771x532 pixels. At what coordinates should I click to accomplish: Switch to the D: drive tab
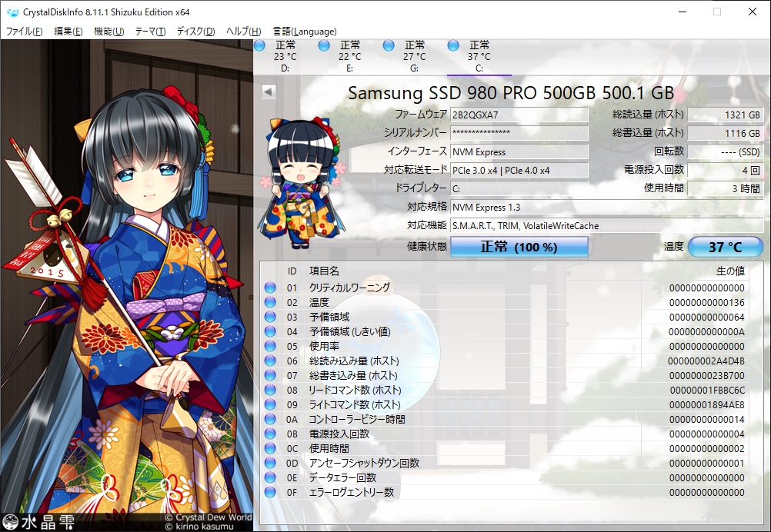point(284,54)
